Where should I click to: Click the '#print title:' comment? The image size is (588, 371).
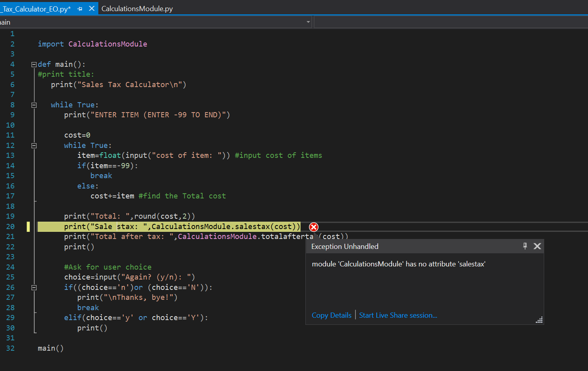pyautogui.click(x=66, y=74)
